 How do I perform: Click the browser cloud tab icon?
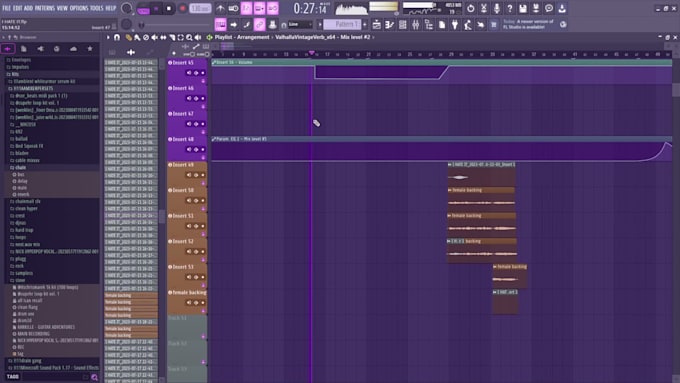pyautogui.click(x=73, y=49)
